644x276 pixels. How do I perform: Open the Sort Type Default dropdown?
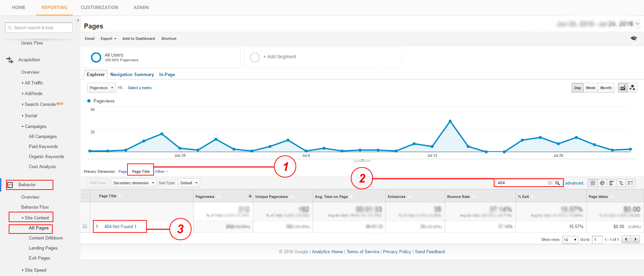click(x=189, y=183)
